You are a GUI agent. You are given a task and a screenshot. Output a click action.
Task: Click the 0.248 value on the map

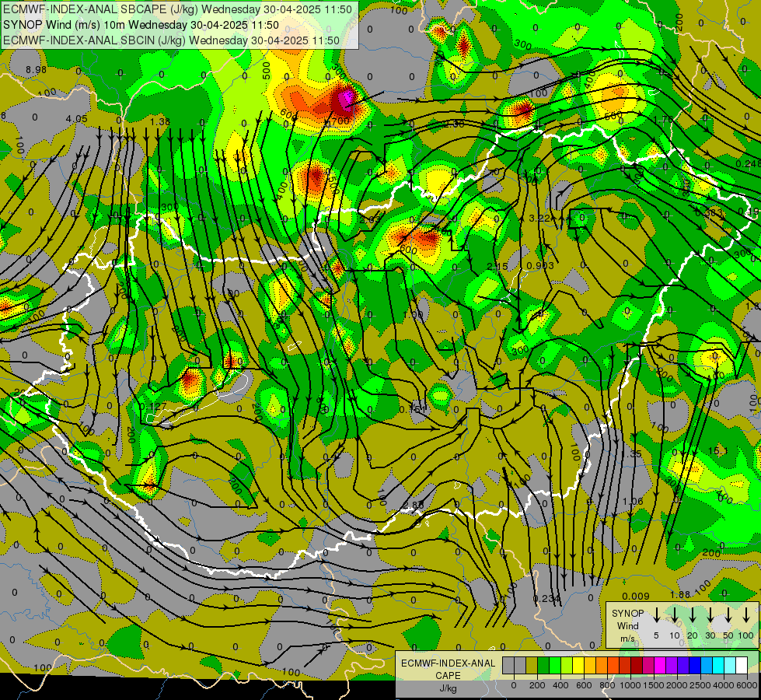pyautogui.click(x=748, y=164)
